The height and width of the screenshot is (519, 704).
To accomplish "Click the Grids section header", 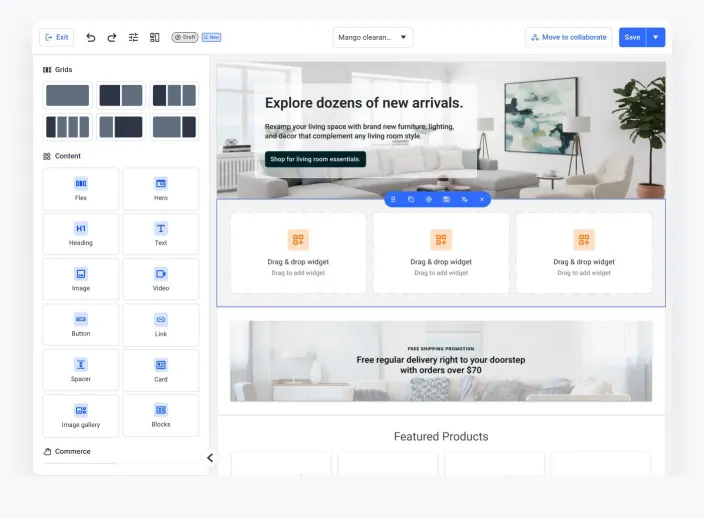I will tap(57, 70).
